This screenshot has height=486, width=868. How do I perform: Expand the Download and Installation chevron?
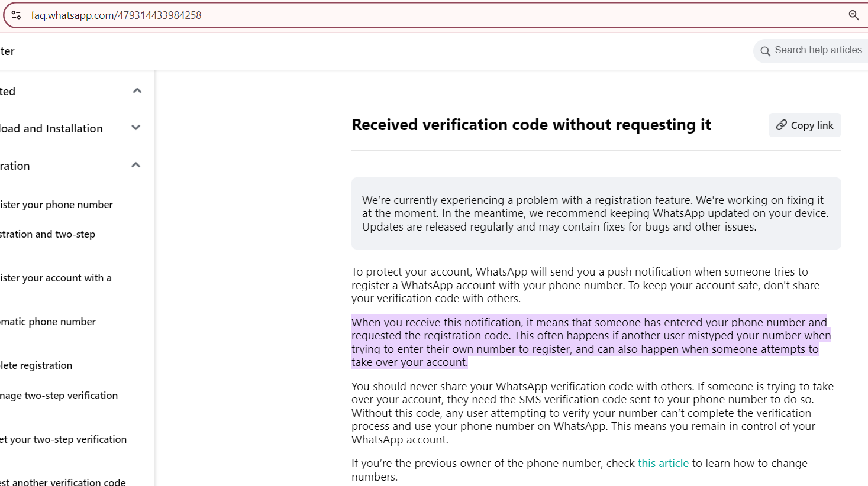[136, 128]
